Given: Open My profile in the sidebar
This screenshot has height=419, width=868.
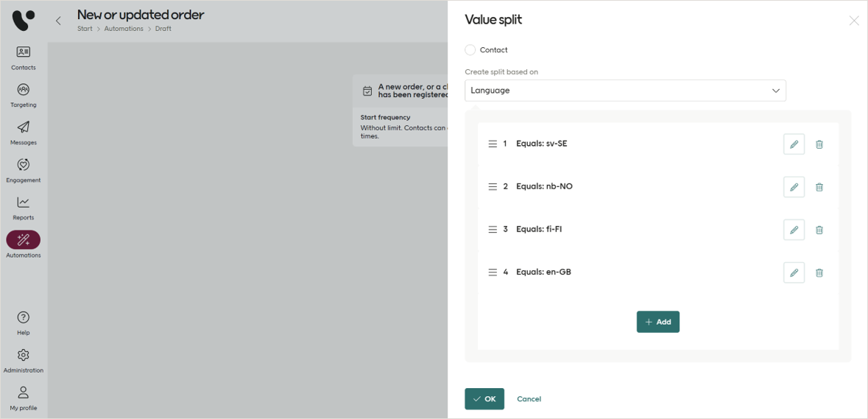Looking at the screenshot, I should (x=24, y=398).
